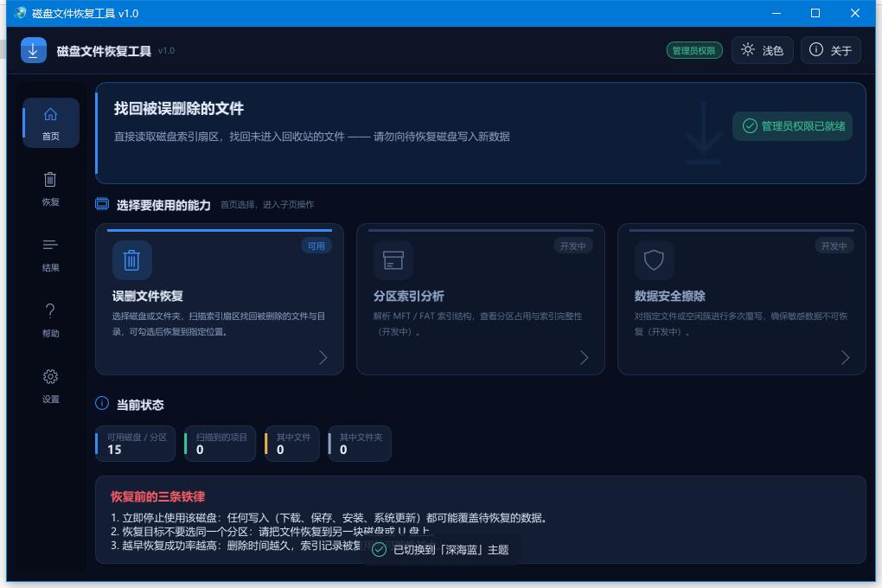Open the 帮助 help sidebar tab
882x588 pixels.
pyautogui.click(x=51, y=320)
